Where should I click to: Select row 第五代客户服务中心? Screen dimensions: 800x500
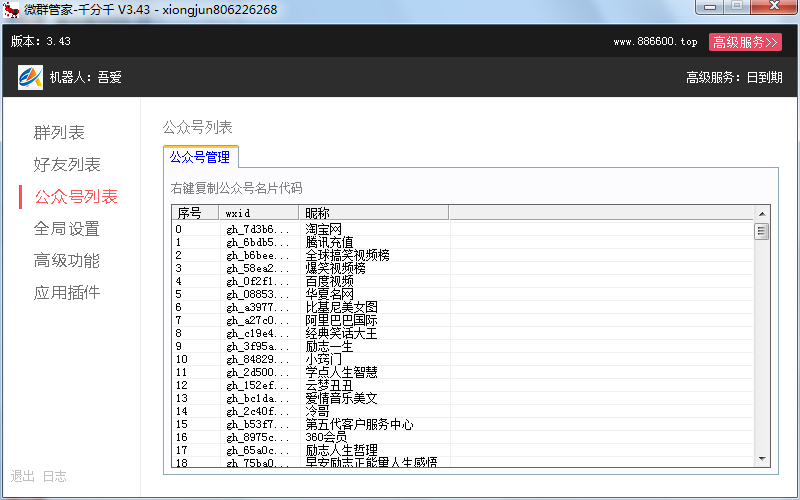[x=463, y=424]
